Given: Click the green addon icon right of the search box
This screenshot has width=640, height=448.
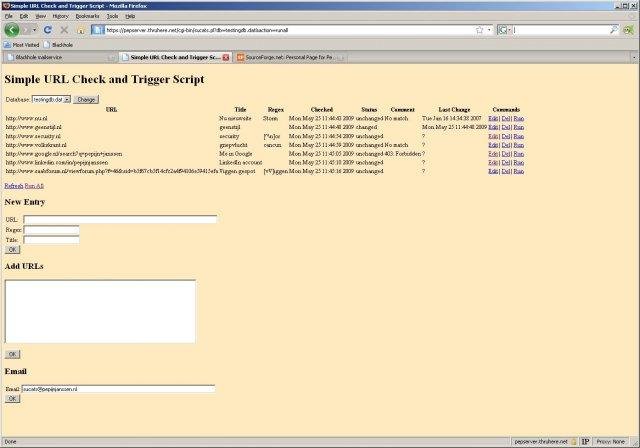Looking at the screenshot, I should coord(629,30).
